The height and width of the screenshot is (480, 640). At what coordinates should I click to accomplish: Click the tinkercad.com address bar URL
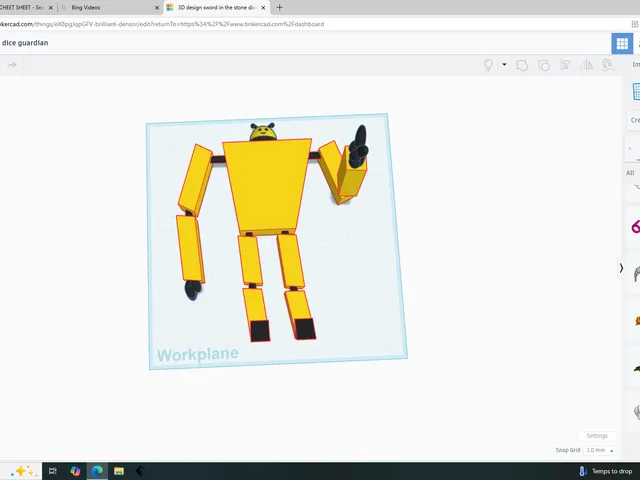click(162, 24)
